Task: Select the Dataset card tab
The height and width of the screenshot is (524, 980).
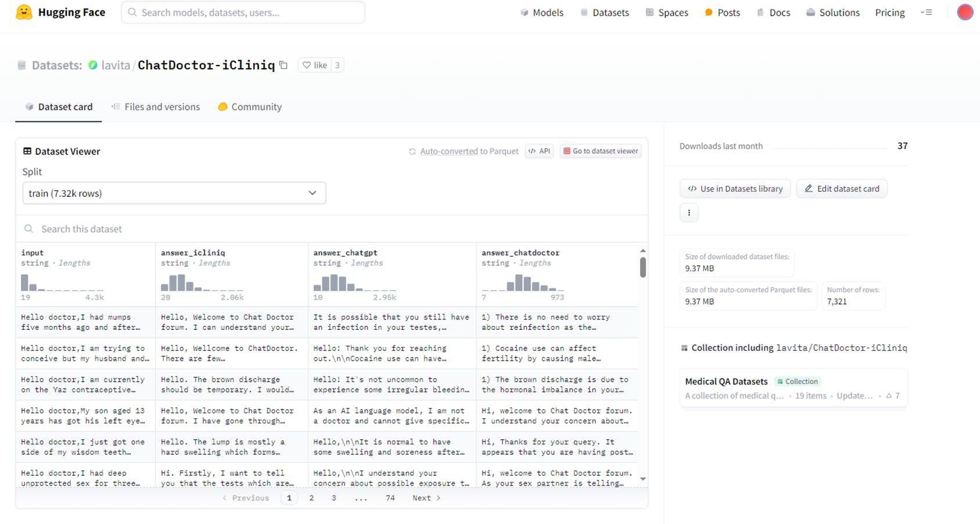Action: [x=59, y=107]
